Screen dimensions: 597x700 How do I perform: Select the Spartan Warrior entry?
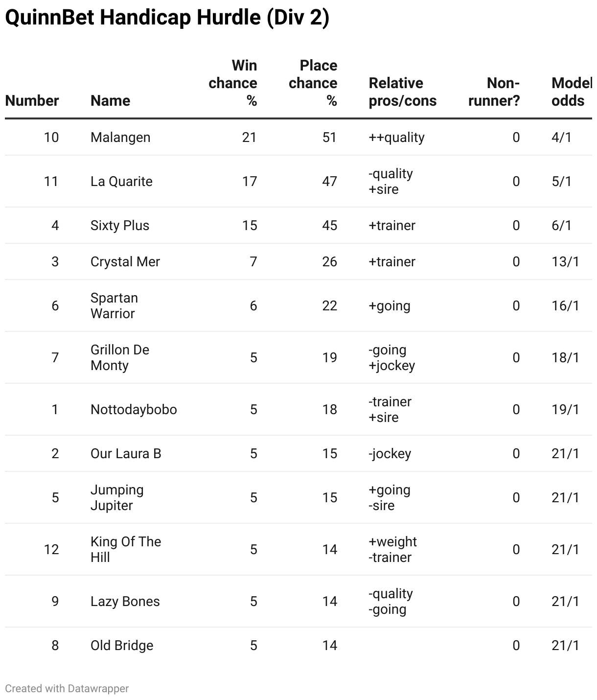click(x=115, y=305)
